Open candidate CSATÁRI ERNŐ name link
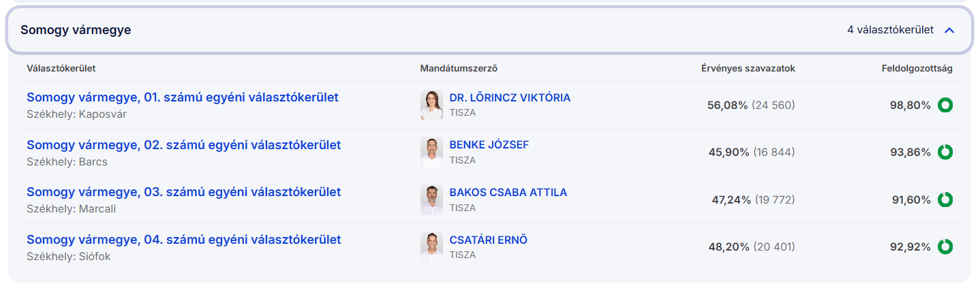This screenshot has width=980, height=286. click(x=488, y=240)
